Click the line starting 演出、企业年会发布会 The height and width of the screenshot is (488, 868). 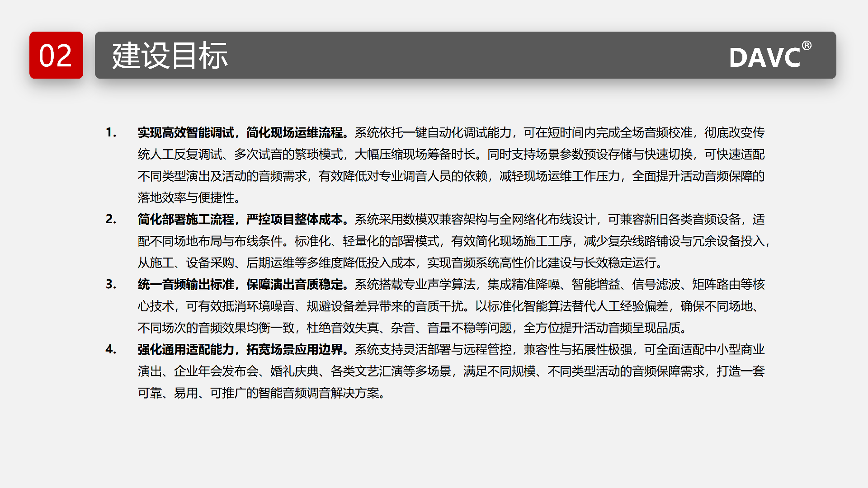click(x=451, y=371)
